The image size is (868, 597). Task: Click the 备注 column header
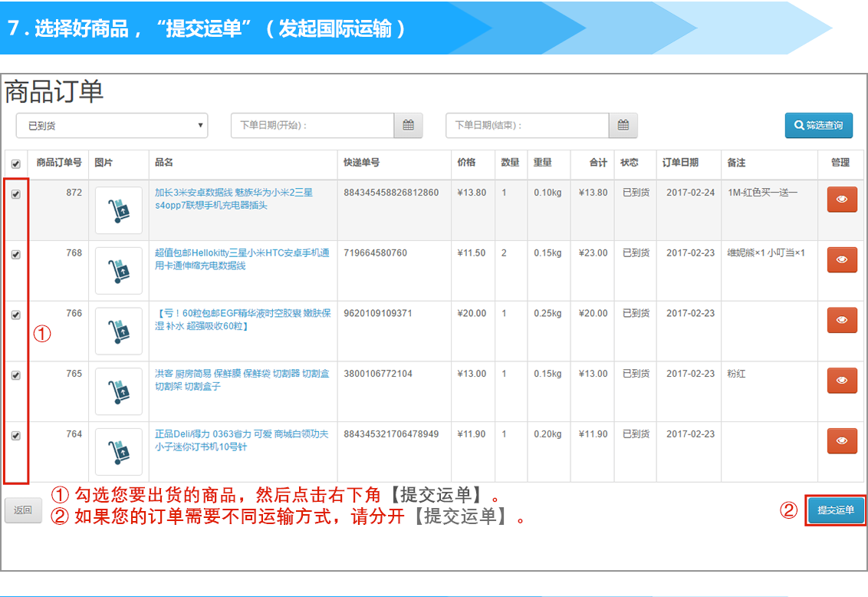click(736, 162)
